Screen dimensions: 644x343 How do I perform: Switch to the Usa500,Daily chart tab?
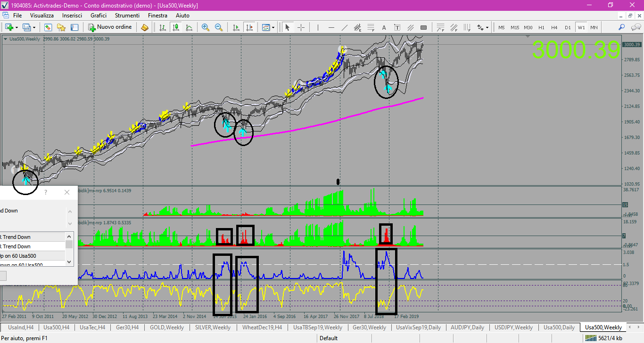pyautogui.click(x=559, y=327)
